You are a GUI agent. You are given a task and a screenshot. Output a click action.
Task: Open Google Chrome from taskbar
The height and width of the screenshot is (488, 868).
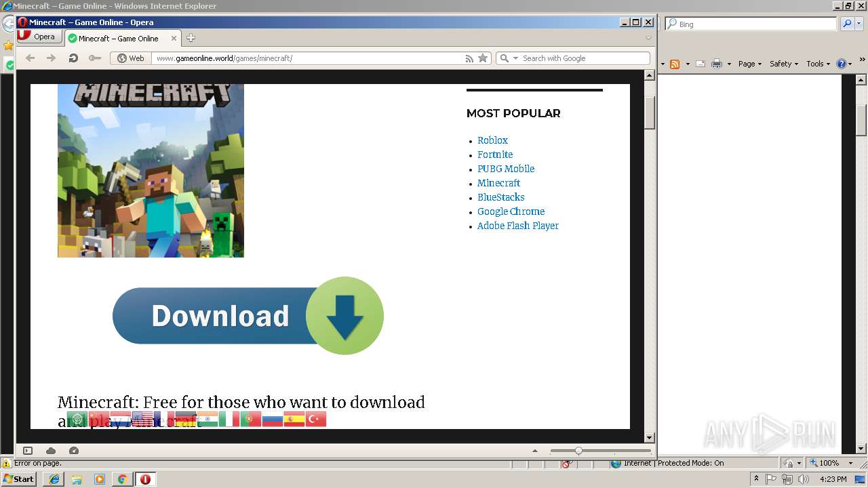tap(122, 479)
